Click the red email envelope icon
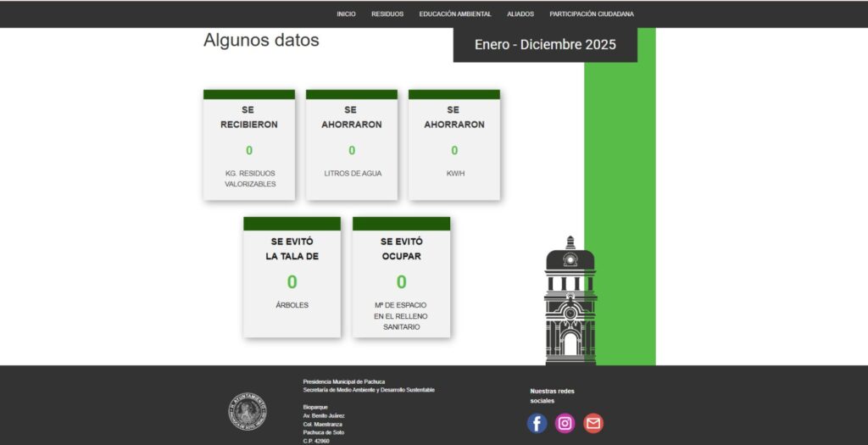 tap(593, 424)
